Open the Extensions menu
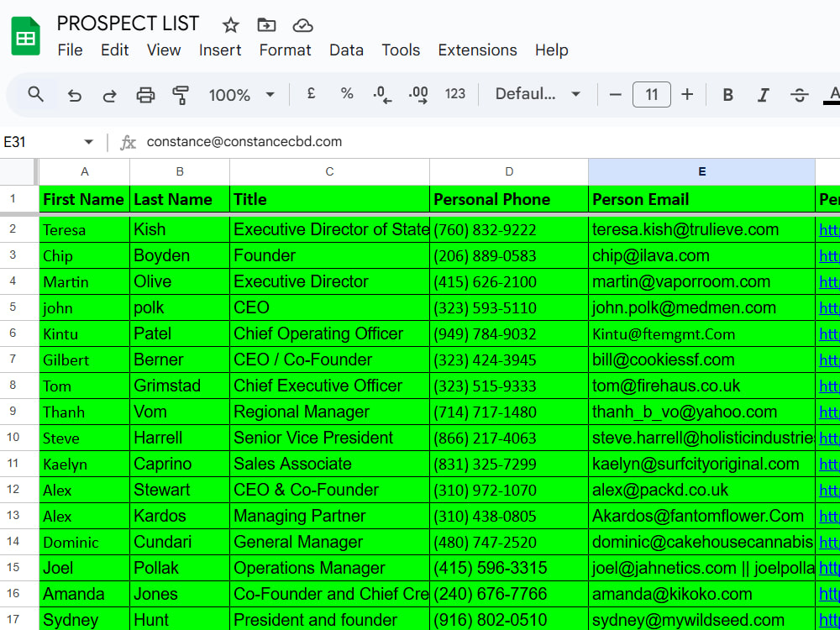Screen dimensions: 840x630 [477, 50]
